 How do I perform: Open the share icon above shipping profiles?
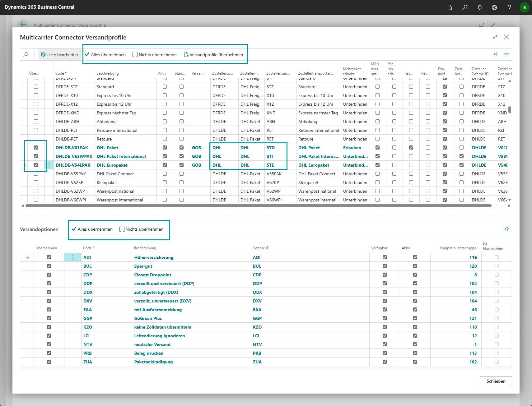[495, 54]
